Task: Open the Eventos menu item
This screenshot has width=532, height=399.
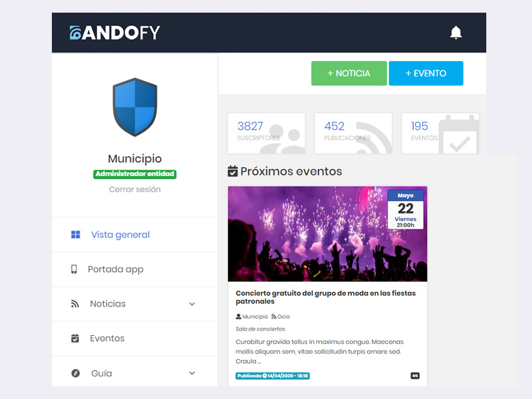Action: (135, 338)
